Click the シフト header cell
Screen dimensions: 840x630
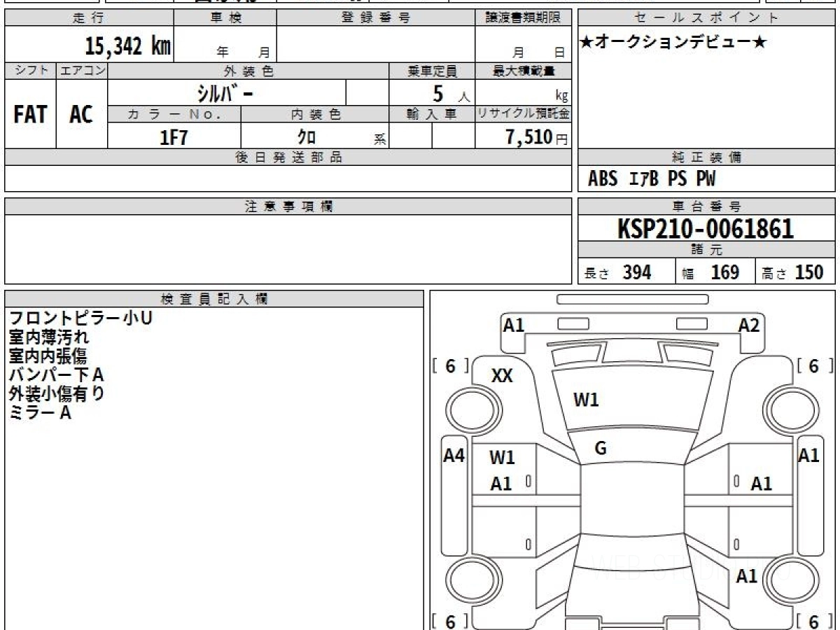(x=30, y=71)
